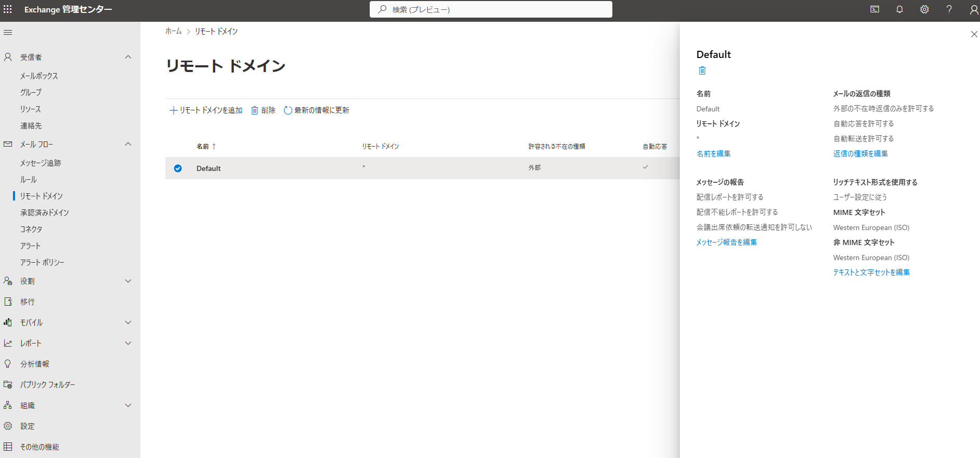Select リモート ドメイン in navigation
Viewport: 980px width, 458px height.
pos(41,196)
